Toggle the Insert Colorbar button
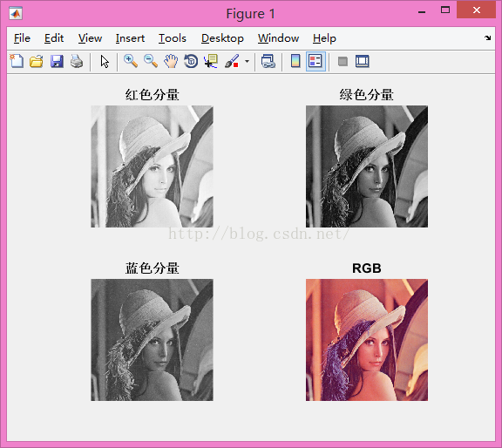 [295, 61]
